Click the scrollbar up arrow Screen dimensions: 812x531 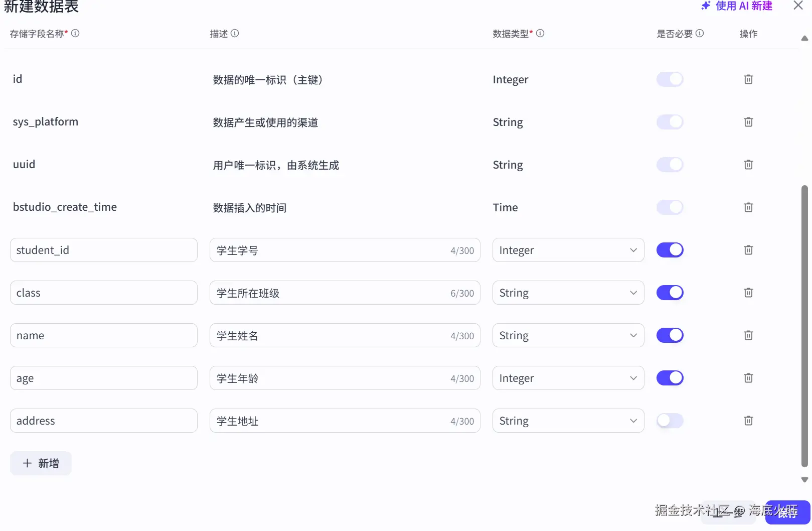804,38
